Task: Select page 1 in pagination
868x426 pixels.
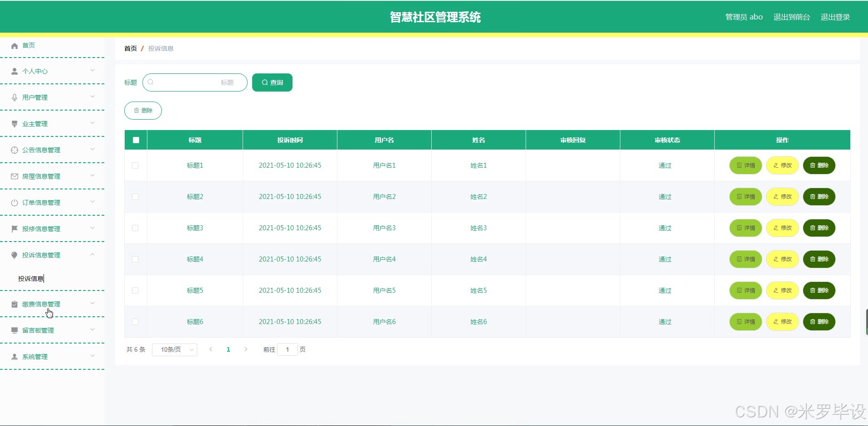Action: click(228, 349)
